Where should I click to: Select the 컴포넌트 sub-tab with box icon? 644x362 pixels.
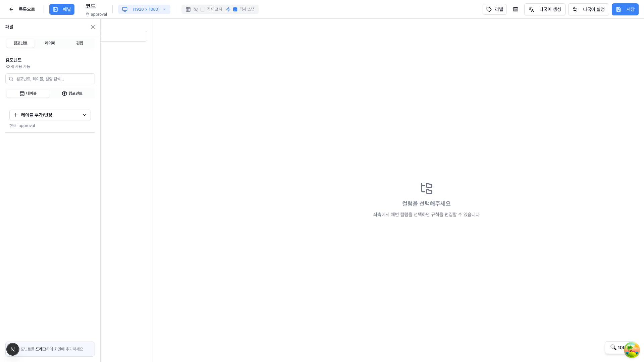point(72,94)
